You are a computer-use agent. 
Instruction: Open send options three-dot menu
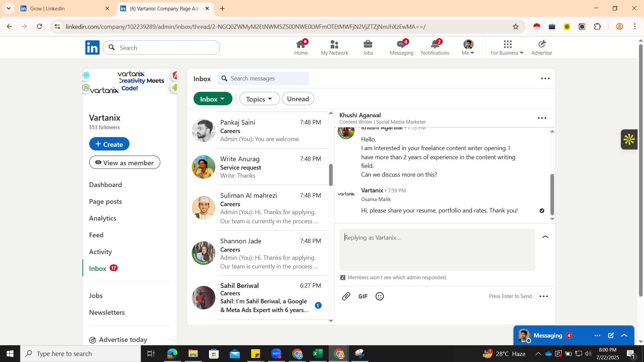pos(544,296)
